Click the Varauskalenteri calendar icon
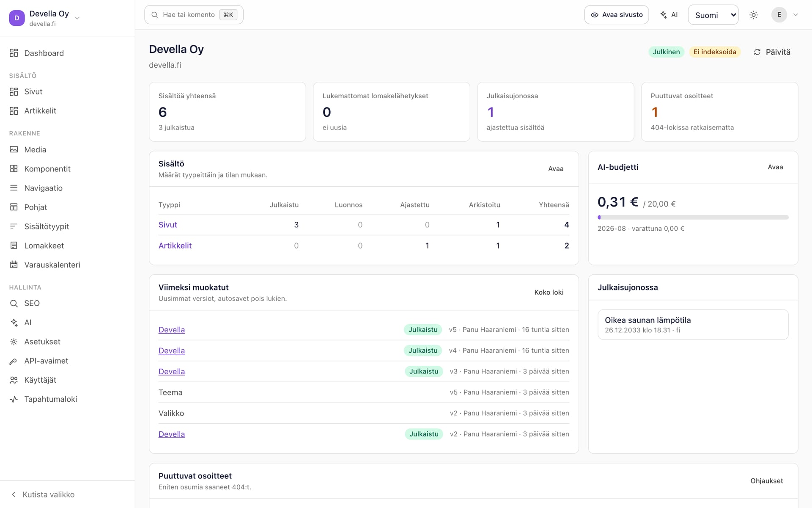The width and height of the screenshot is (812, 508). point(14,265)
